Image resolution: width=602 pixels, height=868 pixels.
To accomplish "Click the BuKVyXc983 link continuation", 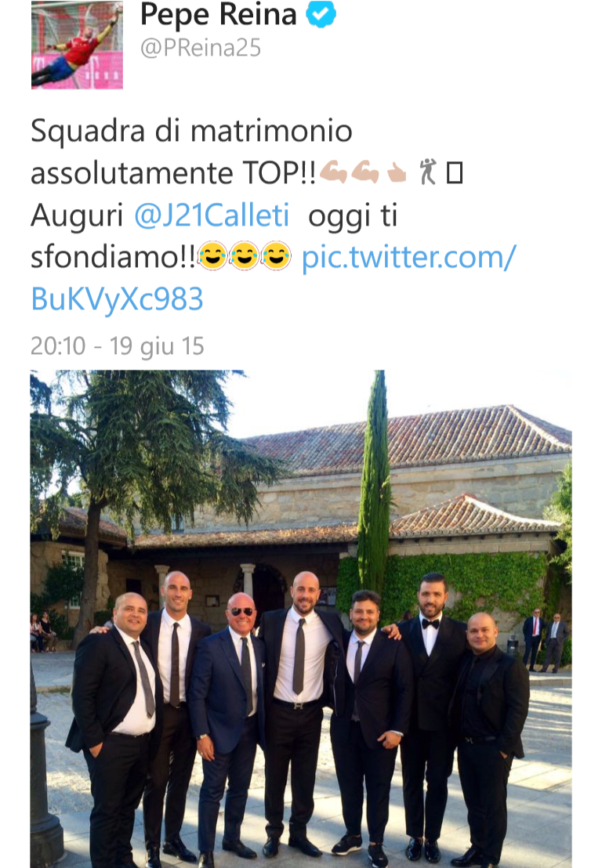I will point(118,299).
